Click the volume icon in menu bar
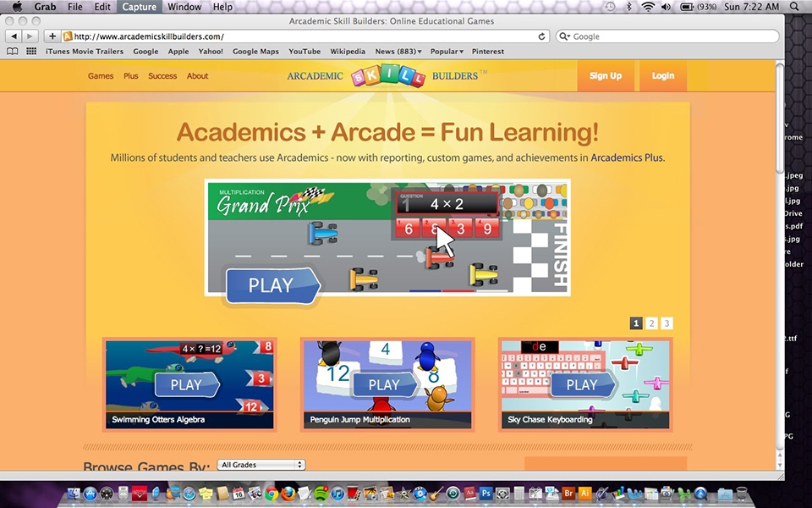This screenshot has width=812, height=508. click(x=666, y=7)
